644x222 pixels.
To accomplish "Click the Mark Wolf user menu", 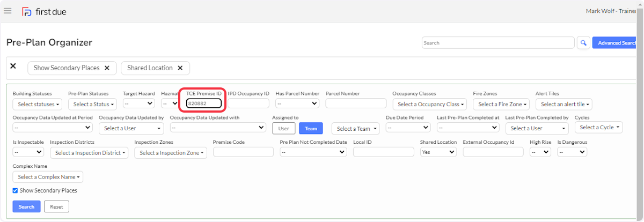I will 611,11.
